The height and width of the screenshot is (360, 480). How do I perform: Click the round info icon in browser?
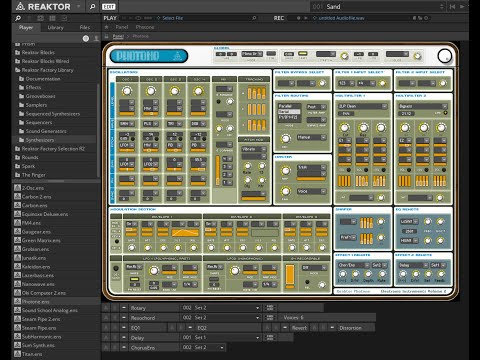86,38
